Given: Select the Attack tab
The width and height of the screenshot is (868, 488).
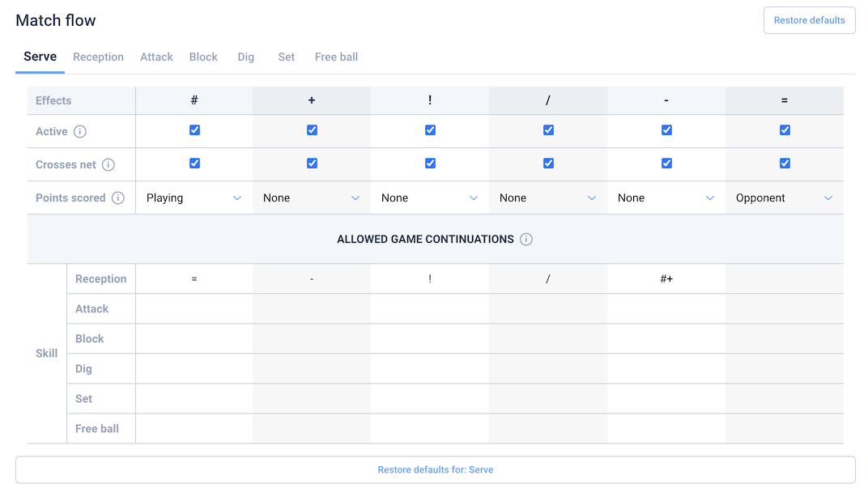Looking at the screenshot, I should click(156, 57).
